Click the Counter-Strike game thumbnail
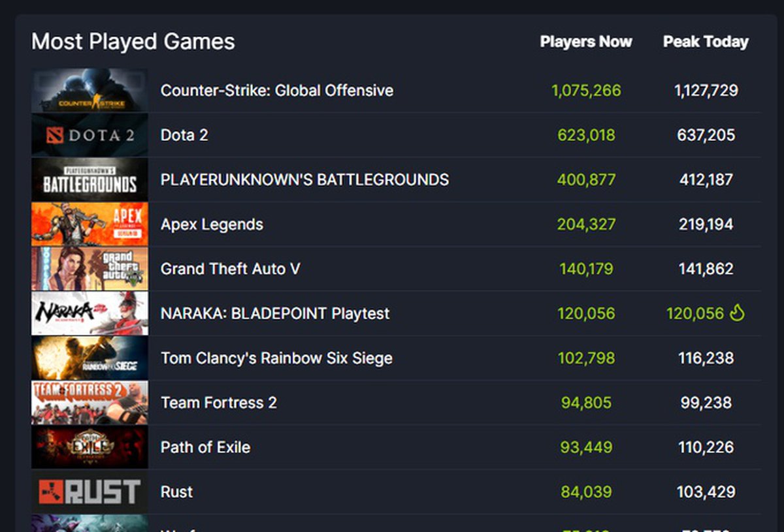The width and height of the screenshot is (784, 532). point(90,91)
